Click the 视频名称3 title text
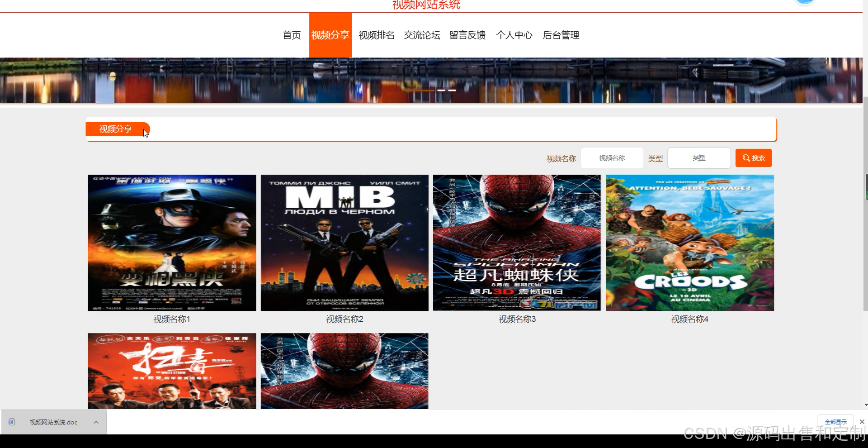 point(517,319)
